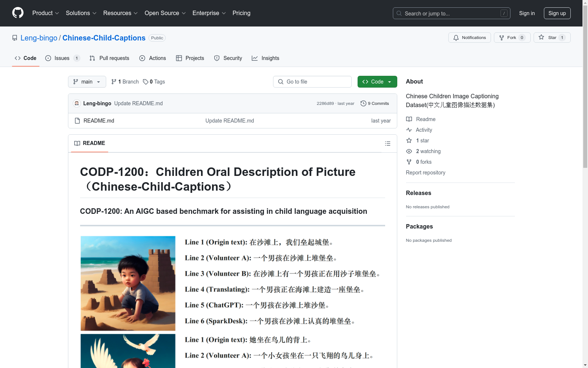View the 9 Commits history

coord(374,103)
